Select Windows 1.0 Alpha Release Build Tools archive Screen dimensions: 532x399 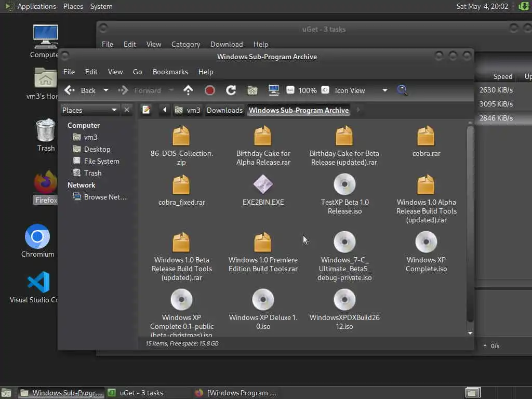click(x=426, y=198)
